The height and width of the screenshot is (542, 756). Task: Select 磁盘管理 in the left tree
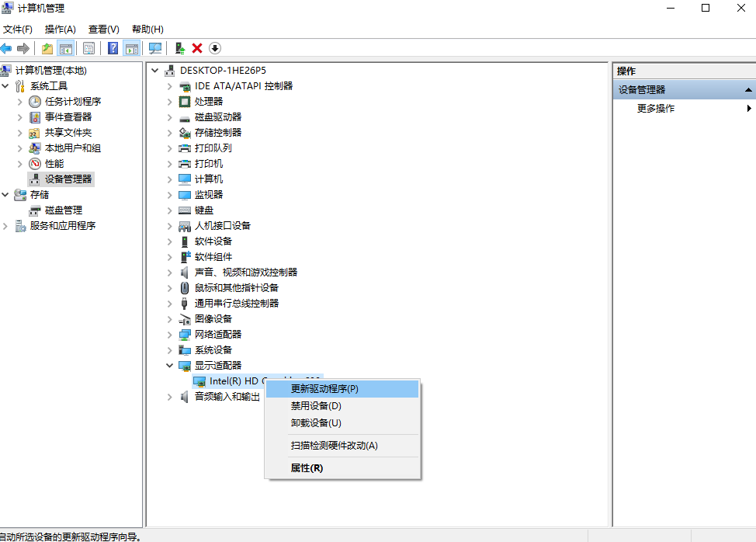pyautogui.click(x=63, y=210)
